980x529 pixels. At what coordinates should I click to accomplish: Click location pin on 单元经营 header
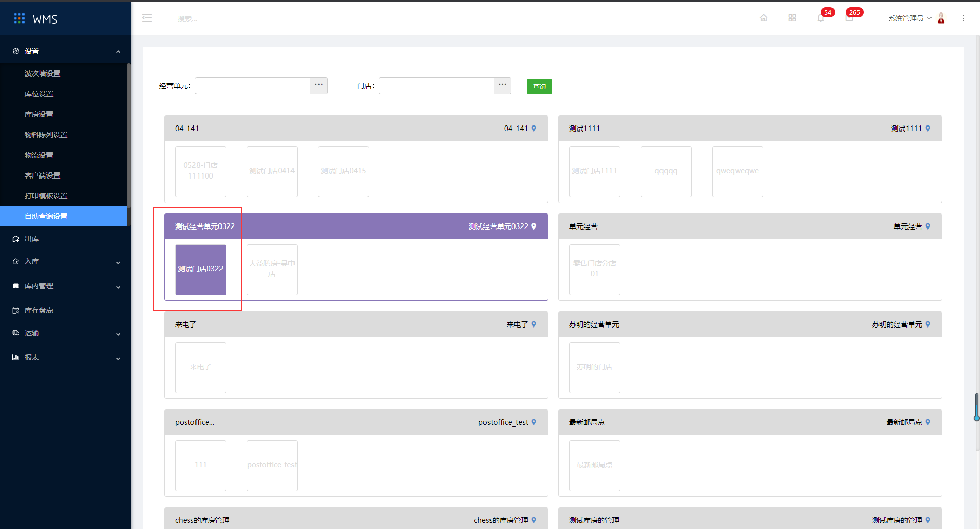pos(928,226)
